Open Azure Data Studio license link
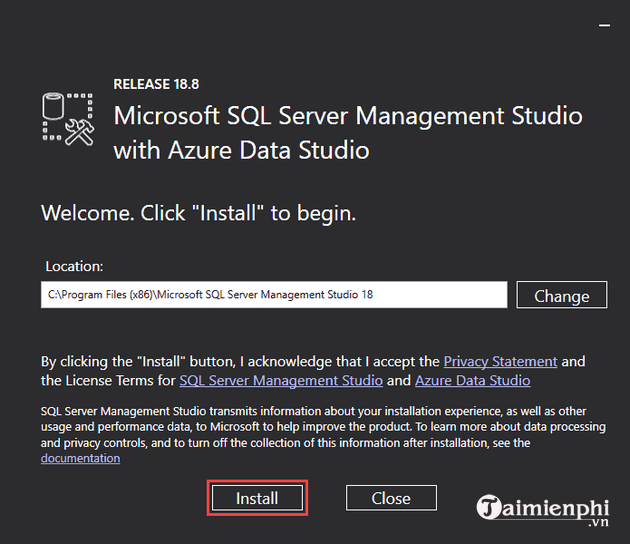The width and height of the screenshot is (630, 544). coord(472,380)
